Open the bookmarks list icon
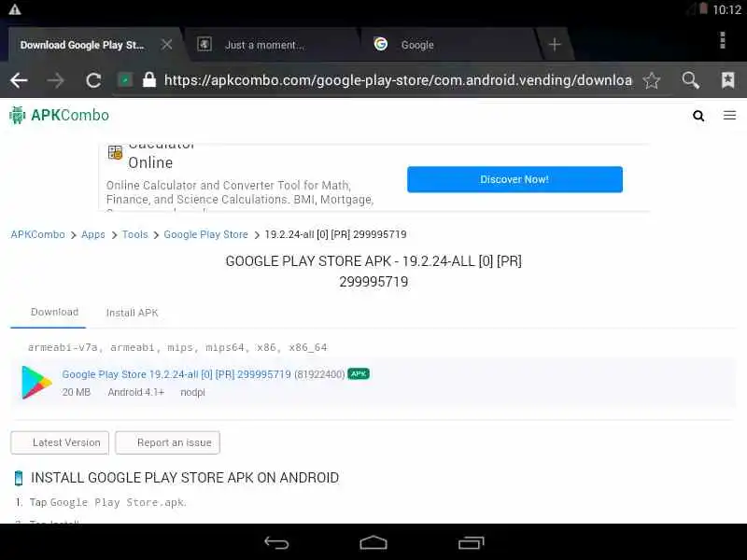Viewport: 747px width, 560px height. 727,80
